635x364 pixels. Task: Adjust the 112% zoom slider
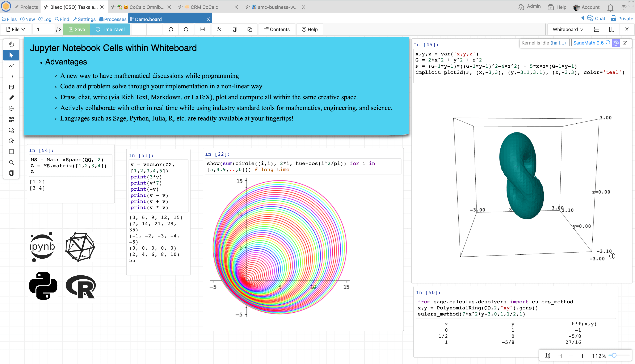(614, 355)
